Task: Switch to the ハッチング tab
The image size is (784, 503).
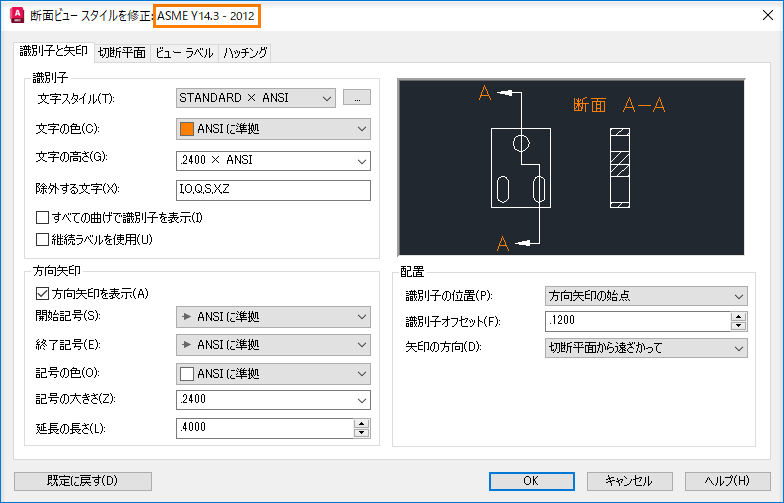Action: (245, 52)
